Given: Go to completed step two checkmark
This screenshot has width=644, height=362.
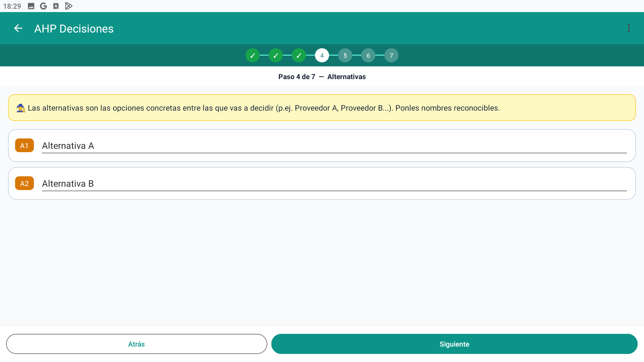Looking at the screenshot, I should pos(276,55).
